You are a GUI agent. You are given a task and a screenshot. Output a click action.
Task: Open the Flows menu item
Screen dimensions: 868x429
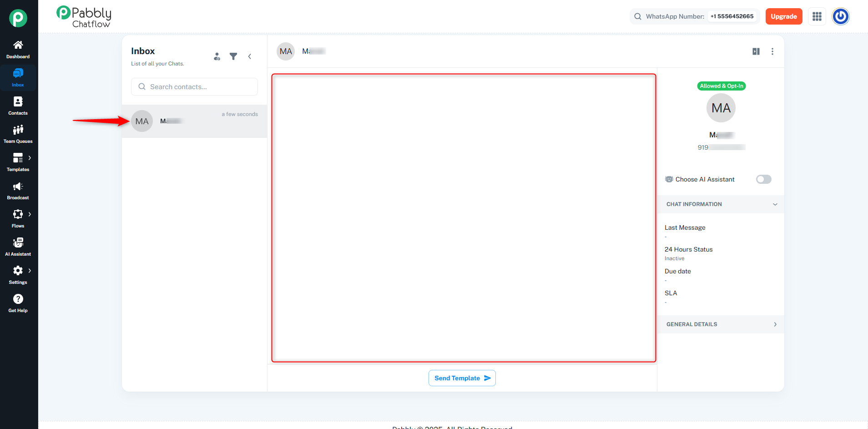(18, 219)
